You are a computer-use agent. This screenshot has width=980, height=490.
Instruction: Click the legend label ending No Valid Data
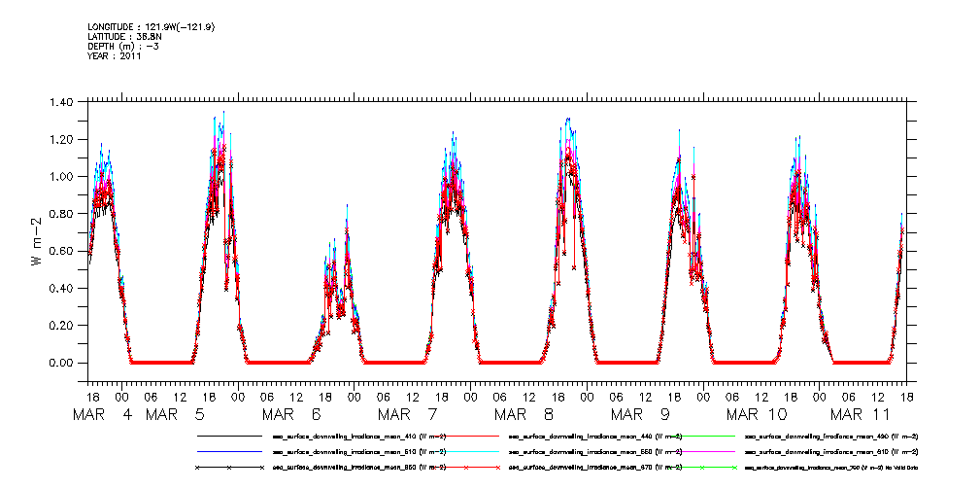pyautogui.click(x=831, y=468)
